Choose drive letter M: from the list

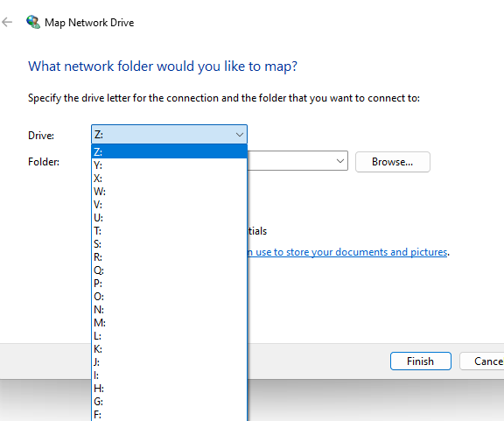(170, 323)
